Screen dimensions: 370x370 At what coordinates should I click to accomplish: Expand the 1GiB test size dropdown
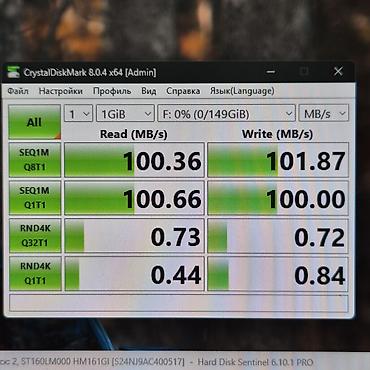pyautogui.click(x=125, y=114)
